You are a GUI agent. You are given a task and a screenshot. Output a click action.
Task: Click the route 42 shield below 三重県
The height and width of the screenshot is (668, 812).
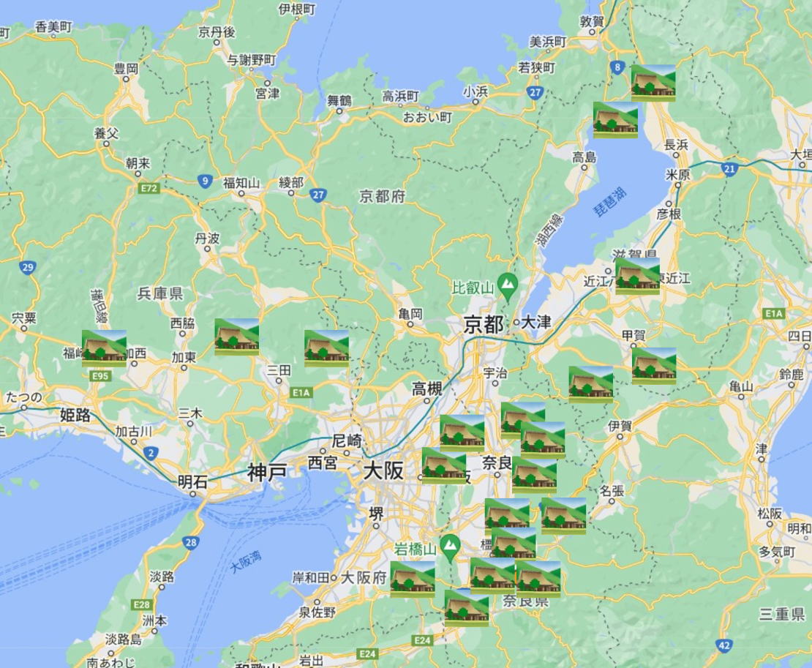pyautogui.click(x=724, y=645)
